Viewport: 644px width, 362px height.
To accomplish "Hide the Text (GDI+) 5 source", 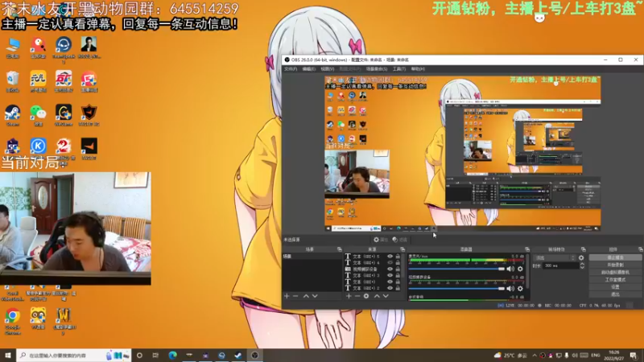I will [x=390, y=256].
